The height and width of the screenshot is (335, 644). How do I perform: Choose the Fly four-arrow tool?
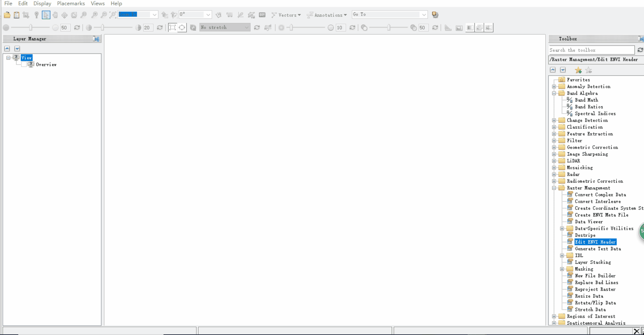coord(65,15)
